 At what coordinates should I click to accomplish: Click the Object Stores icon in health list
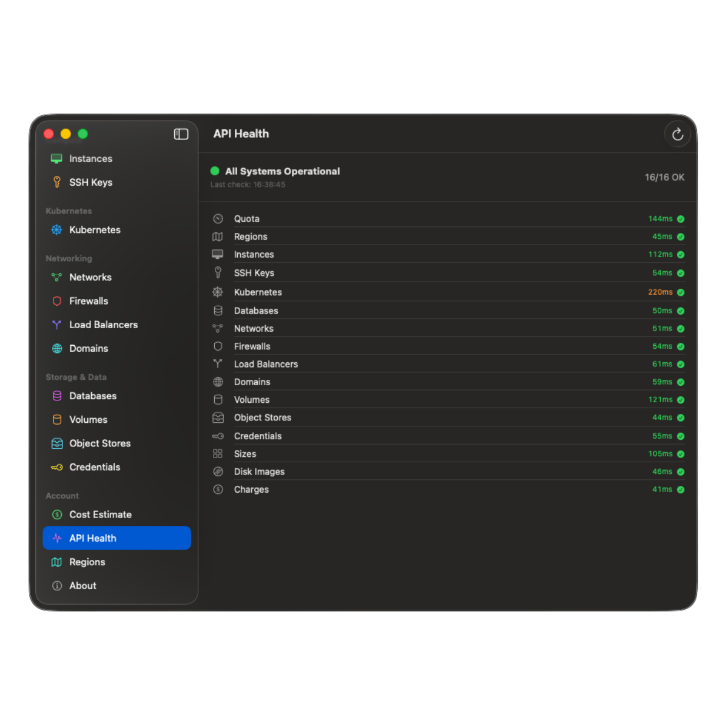(x=218, y=417)
